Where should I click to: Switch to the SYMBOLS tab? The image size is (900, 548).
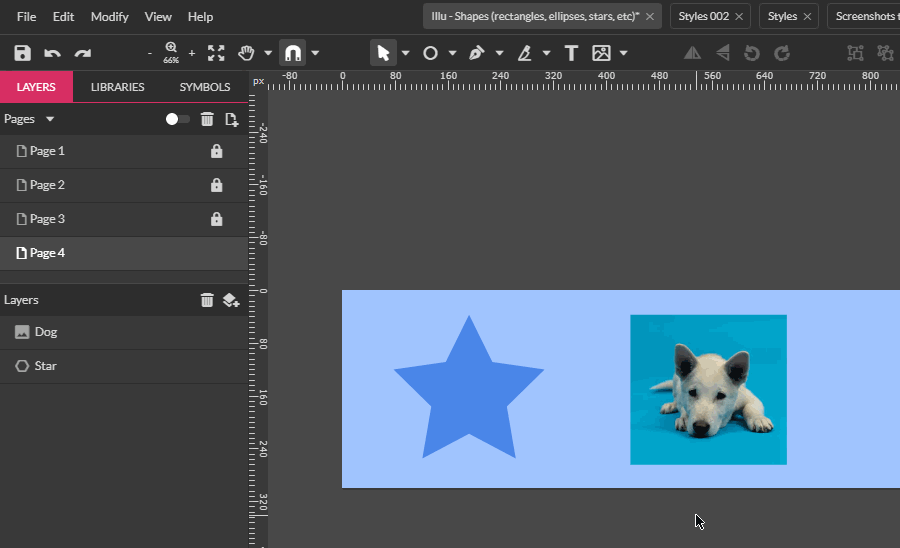tap(205, 87)
